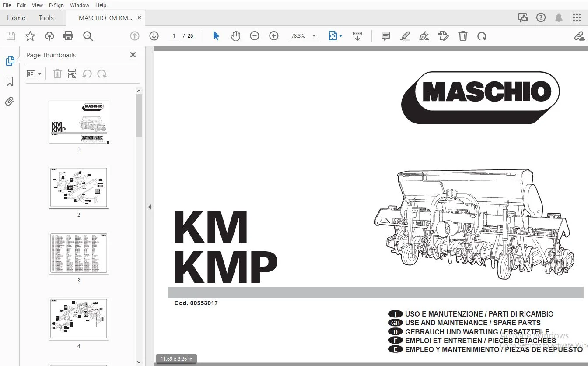Click the thumbnails scroll down arrow

click(139, 362)
